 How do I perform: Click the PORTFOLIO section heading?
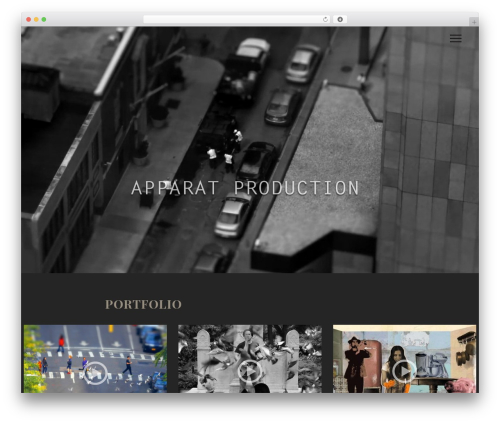pyautogui.click(x=143, y=304)
